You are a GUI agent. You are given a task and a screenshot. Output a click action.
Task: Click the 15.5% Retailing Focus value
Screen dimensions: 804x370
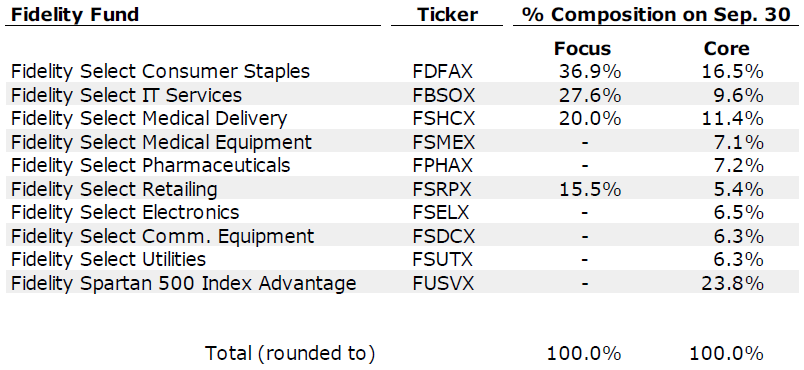click(590, 189)
